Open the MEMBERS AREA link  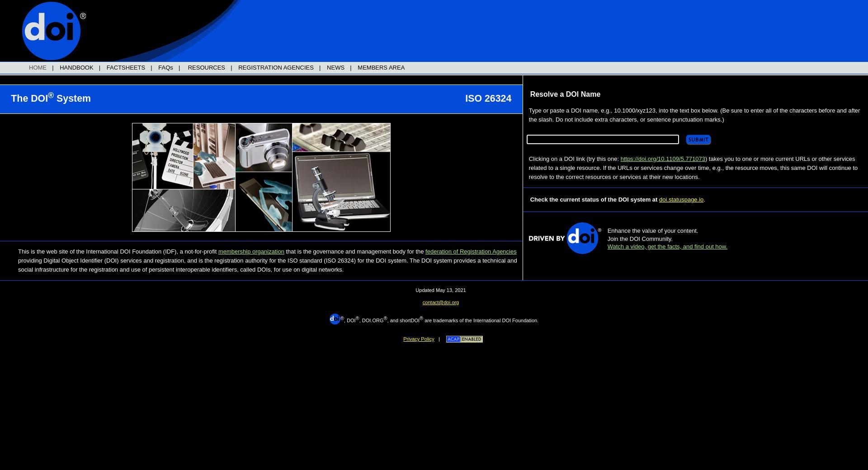click(x=381, y=68)
